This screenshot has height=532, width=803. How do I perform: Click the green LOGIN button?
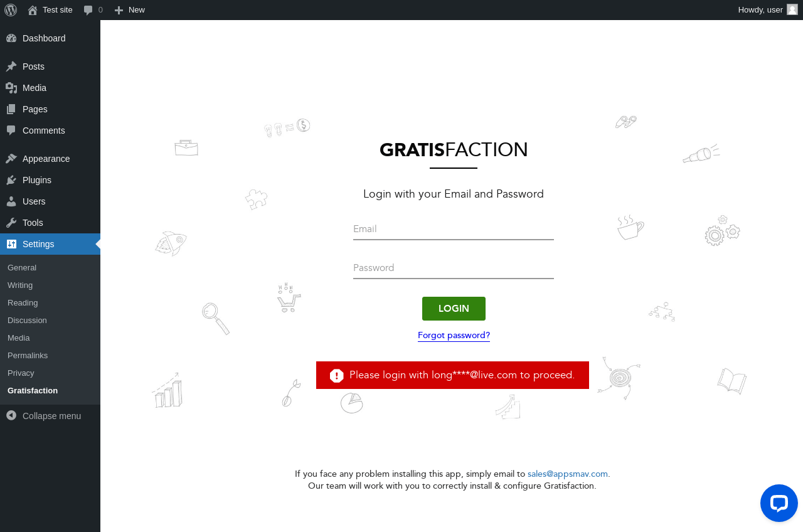click(454, 309)
